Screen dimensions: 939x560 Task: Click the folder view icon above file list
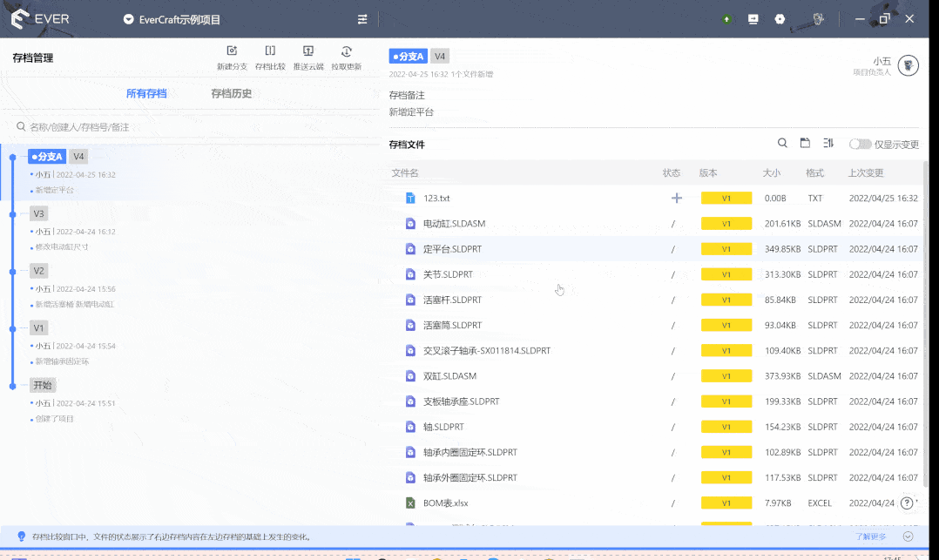pos(805,143)
